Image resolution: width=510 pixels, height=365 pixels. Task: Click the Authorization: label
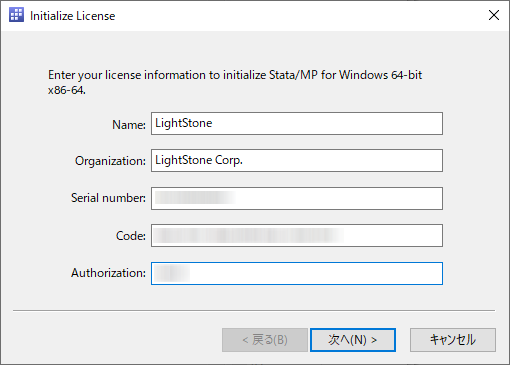(x=108, y=273)
